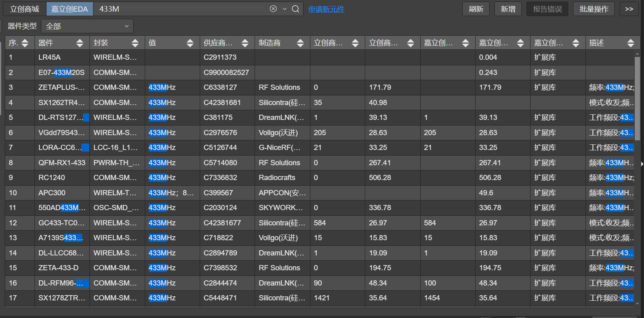Sort by second 立创商 column arrows

click(411, 43)
